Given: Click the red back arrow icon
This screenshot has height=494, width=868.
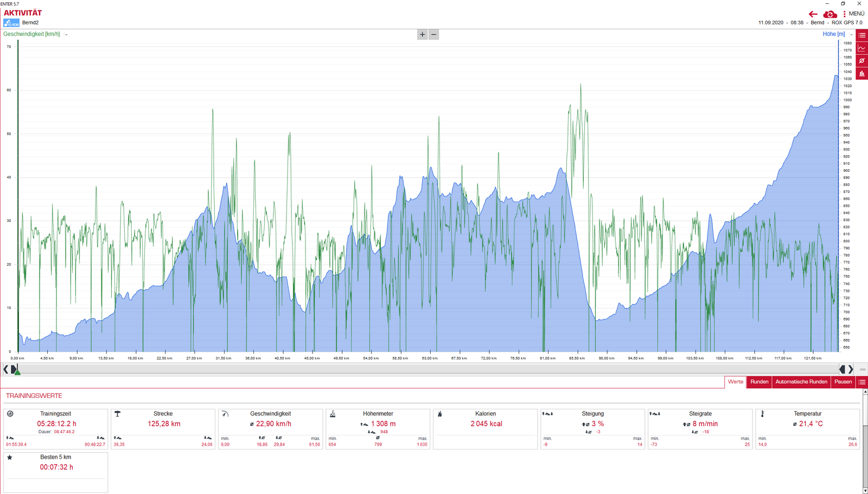Looking at the screenshot, I should click(x=813, y=14).
